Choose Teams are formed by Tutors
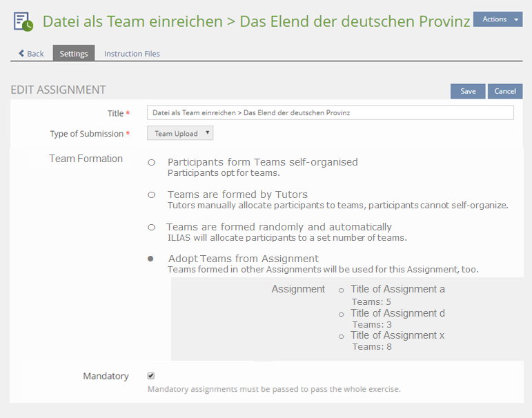This screenshot has width=532, height=418. click(x=151, y=195)
